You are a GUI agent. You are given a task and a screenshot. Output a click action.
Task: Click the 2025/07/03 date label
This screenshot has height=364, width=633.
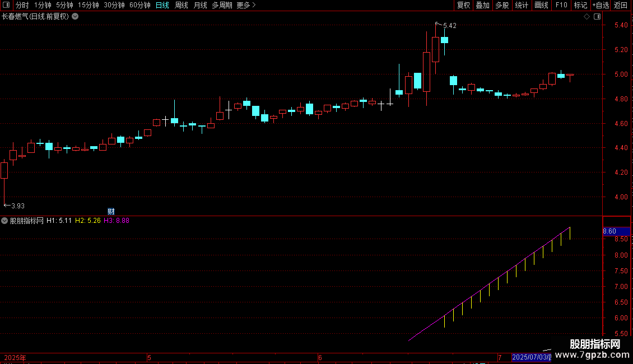click(531, 357)
